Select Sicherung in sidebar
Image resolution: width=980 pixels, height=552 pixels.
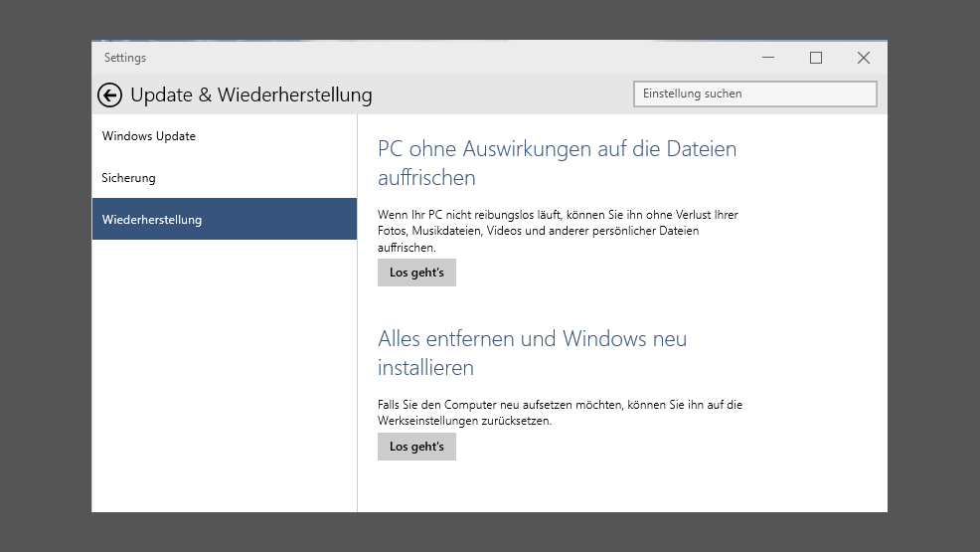tap(225, 178)
